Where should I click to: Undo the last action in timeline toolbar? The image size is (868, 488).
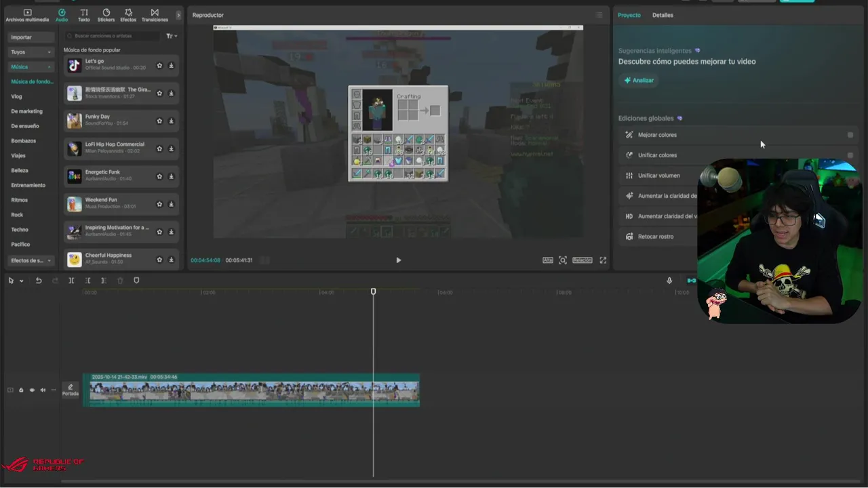pos(39,281)
